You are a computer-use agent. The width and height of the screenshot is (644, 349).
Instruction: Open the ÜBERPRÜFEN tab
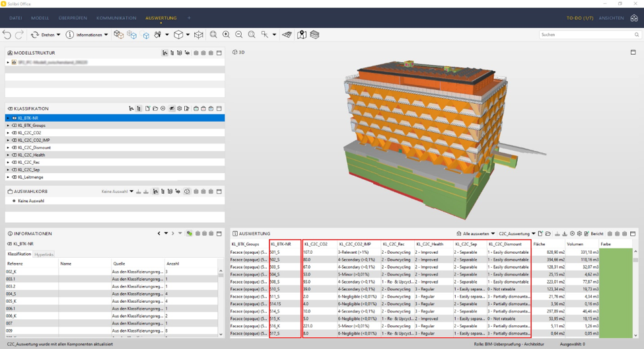click(x=73, y=18)
